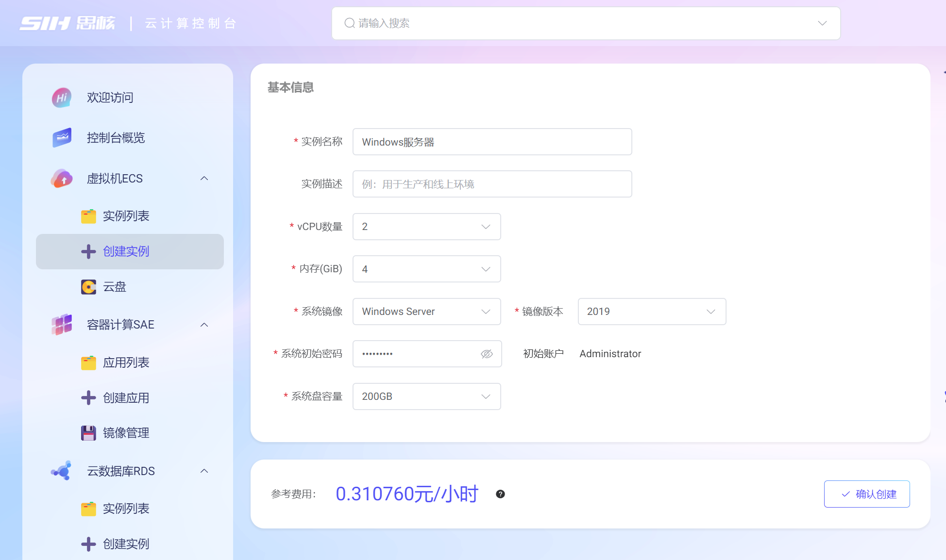Click the 系统初始密码 password field
The height and width of the screenshot is (560, 946).
coord(427,354)
